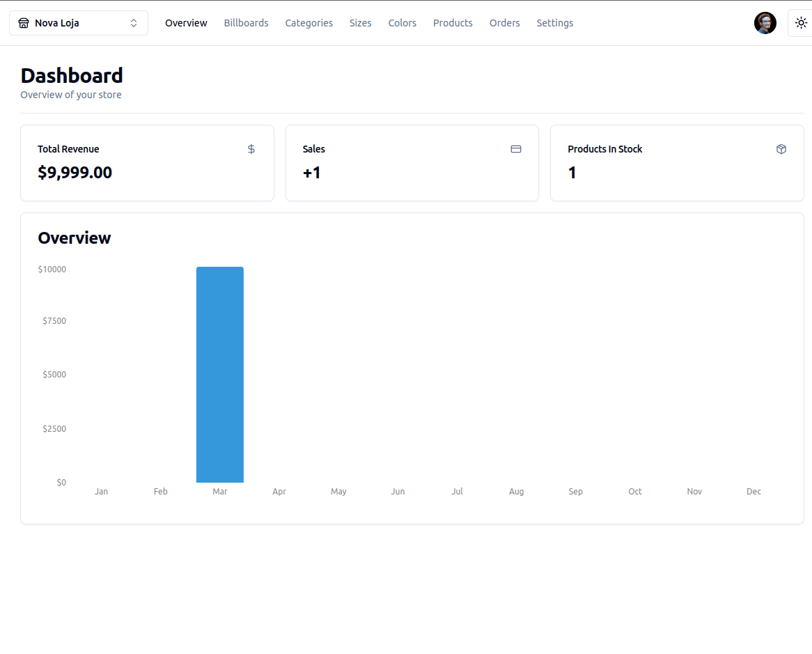Click the up-down chevrons in store selector
Image resolution: width=812 pixels, height=654 pixels.
point(134,23)
